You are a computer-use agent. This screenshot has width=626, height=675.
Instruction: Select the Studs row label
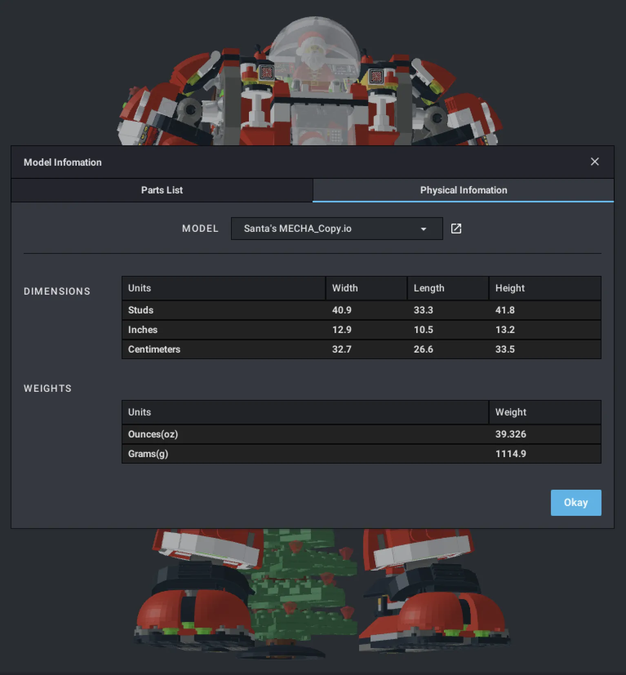[141, 310]
